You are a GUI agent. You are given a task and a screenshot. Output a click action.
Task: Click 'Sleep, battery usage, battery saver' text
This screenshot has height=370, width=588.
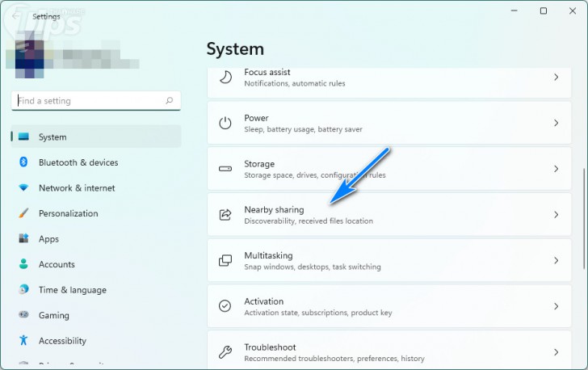304,129
